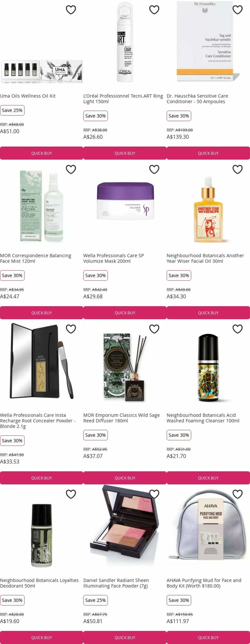Viewport: 250px width, 644px height.
Task: Toggle heart on MOR Wild Sage Reed Diffuser
Action: [x=154, y=329]
